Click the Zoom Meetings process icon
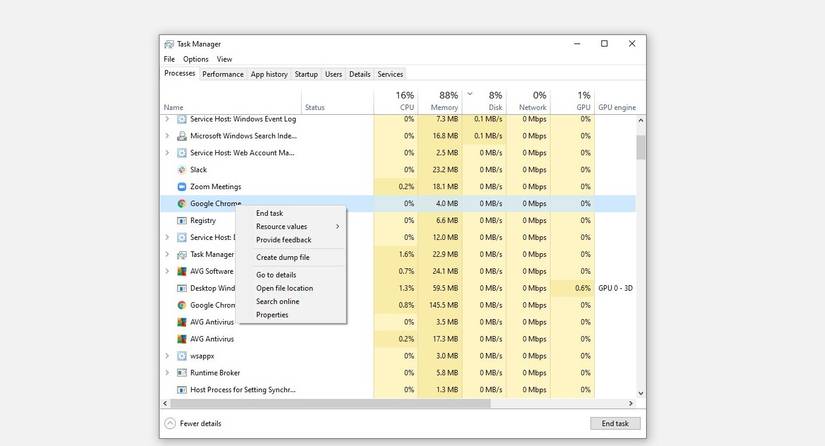 click(x=181, y=187)
